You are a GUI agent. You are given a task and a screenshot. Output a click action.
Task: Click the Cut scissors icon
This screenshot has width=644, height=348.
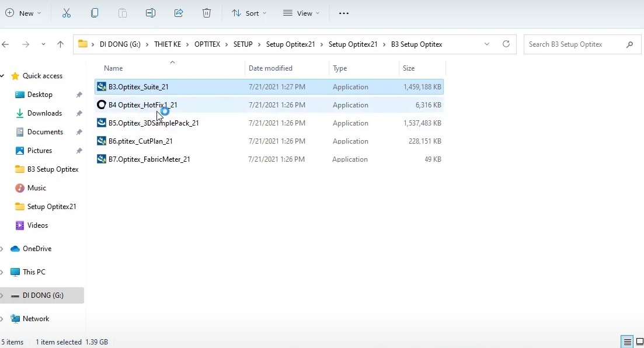(66, 13)
